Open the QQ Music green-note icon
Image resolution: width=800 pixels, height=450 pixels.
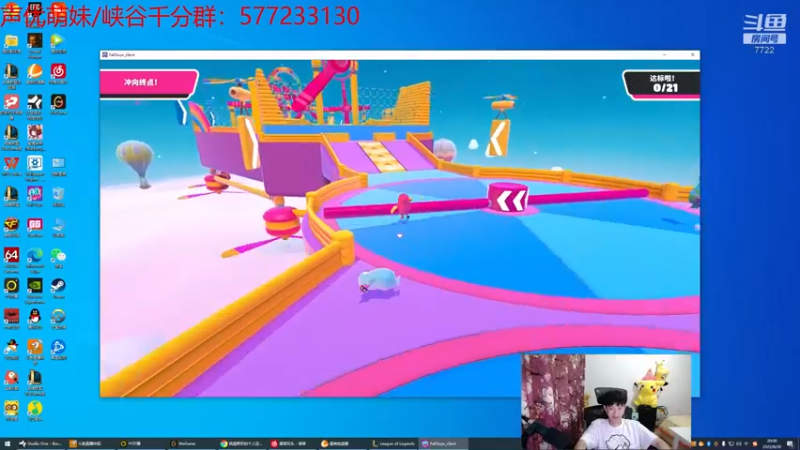(35, 409)
